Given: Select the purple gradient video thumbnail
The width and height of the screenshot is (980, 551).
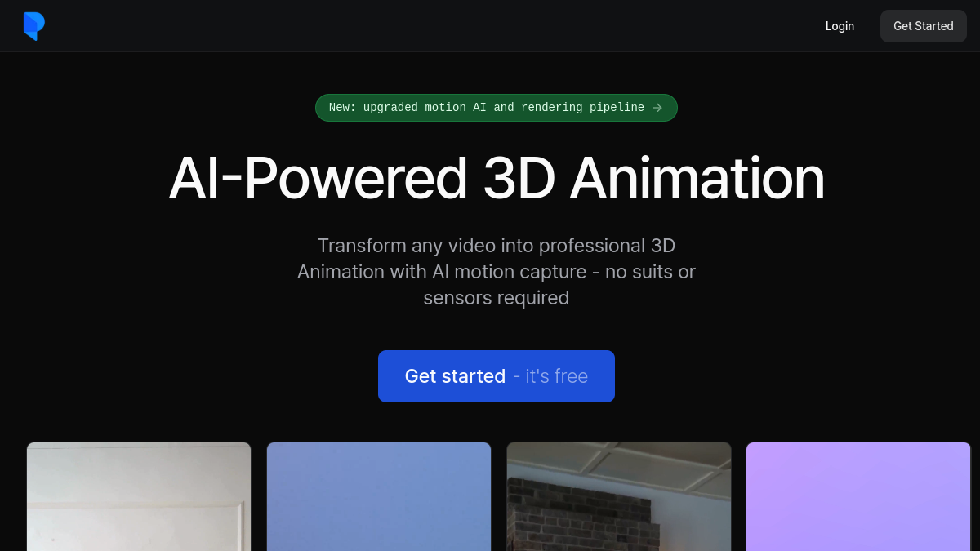Looking at the screenshot, I should 858,496.
